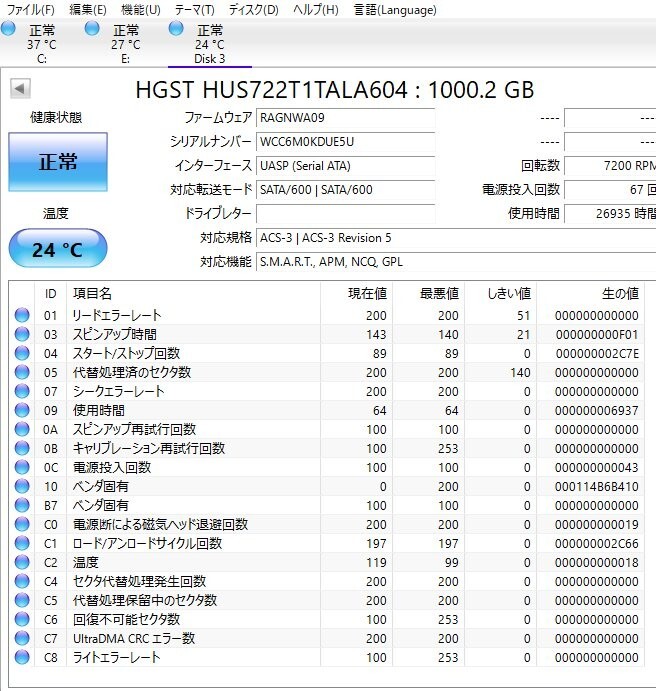Click status icon for 04 スタート/ストップ回数
The image size is (656, 691).
[x=22, y=353]
